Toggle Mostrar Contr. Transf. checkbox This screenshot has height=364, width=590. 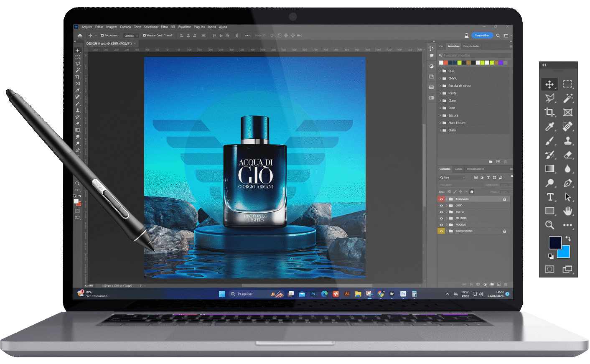point(145,36)
